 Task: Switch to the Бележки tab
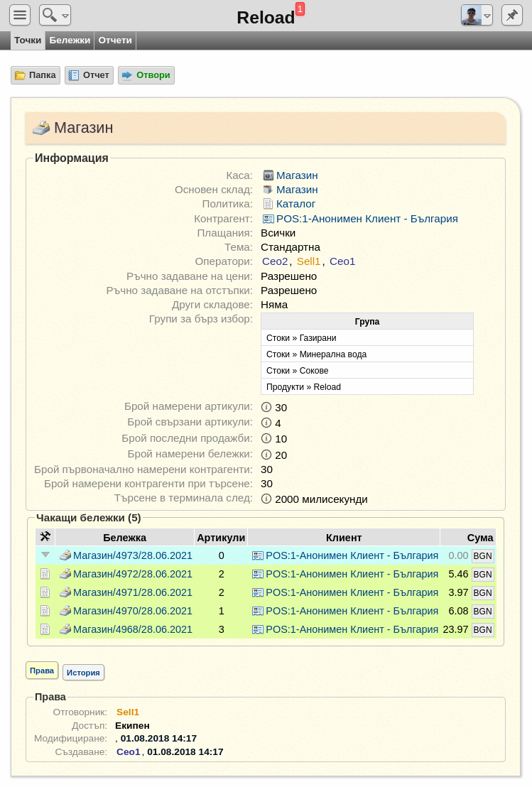(70, 40)
